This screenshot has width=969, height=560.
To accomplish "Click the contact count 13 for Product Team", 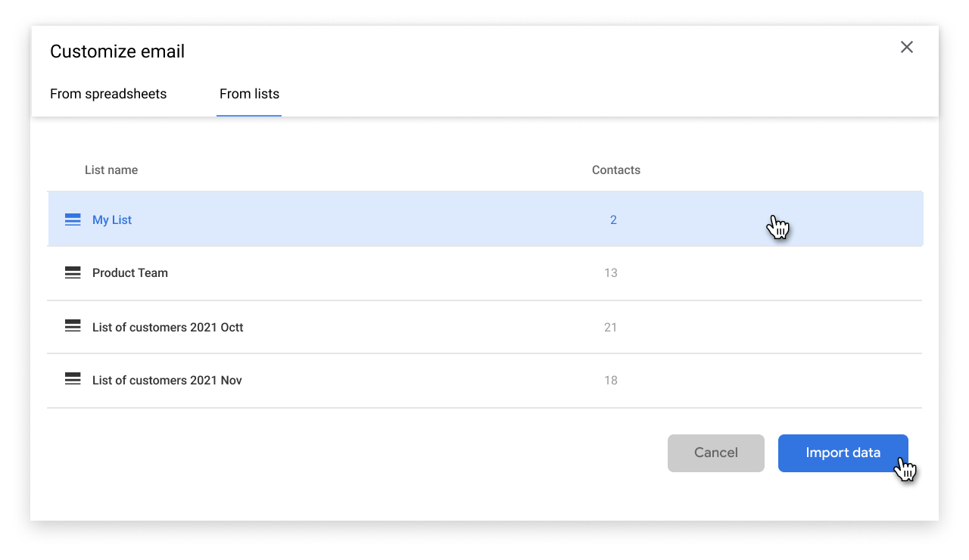I will [611, 273].
